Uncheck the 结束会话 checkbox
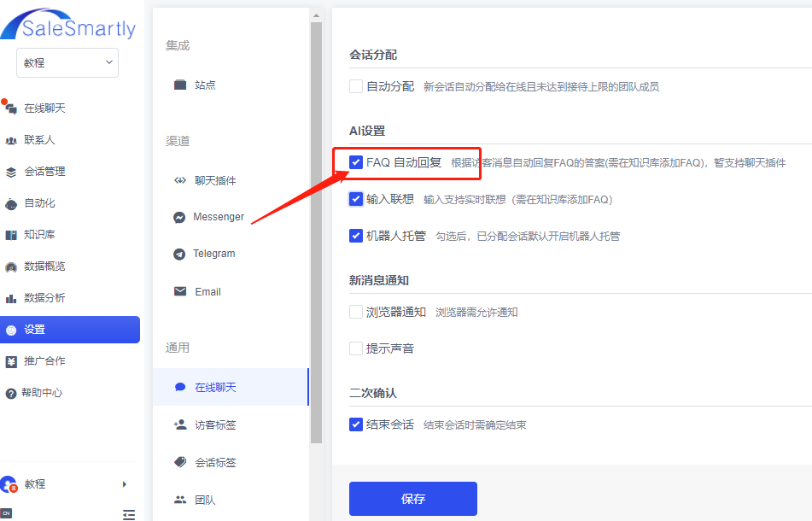 click(x=356, y=424)
